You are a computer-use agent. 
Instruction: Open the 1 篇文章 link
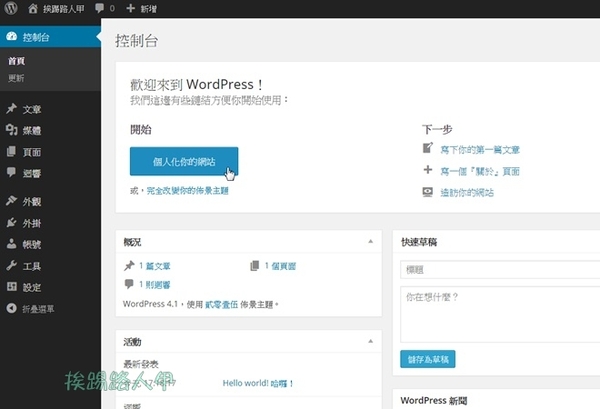point(155,266)
